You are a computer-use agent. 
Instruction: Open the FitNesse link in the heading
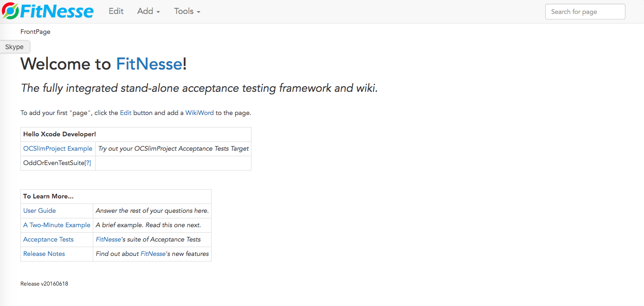click(x=149, y=64)
